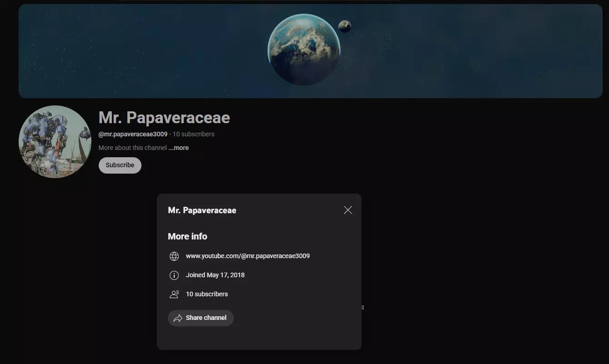Click the subscribers people icon in dialog
The height and width of the screenshot is (364, 609).
tap(174, 294)
